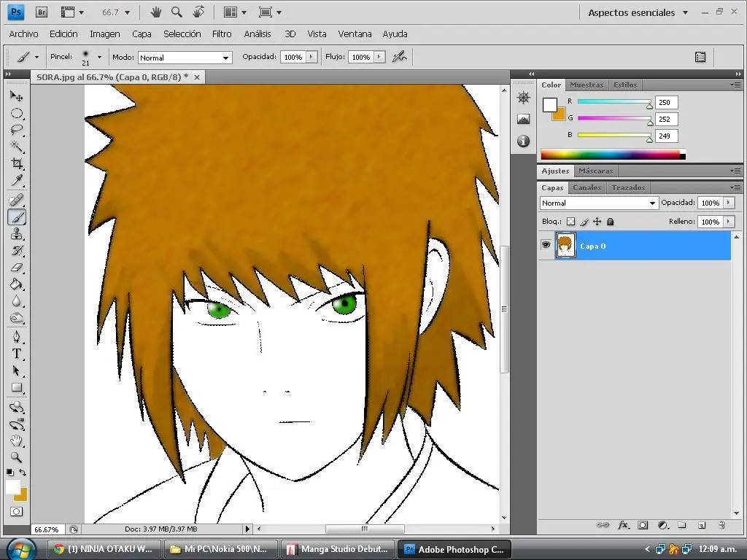Hide Capa 0 layer visibility
Image resolution: width=747 pixels, height=560 pixels.
546,245
